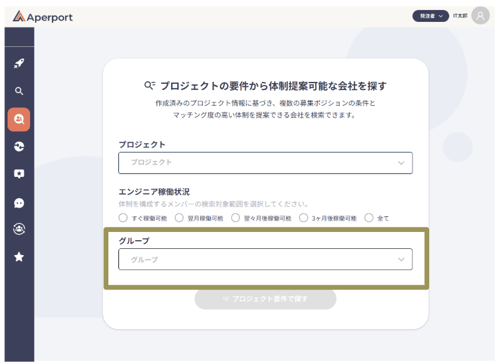This screenshot has height=362, width=500.
Task: Click the circular arrows icon in sidebar
Action: 19,146
